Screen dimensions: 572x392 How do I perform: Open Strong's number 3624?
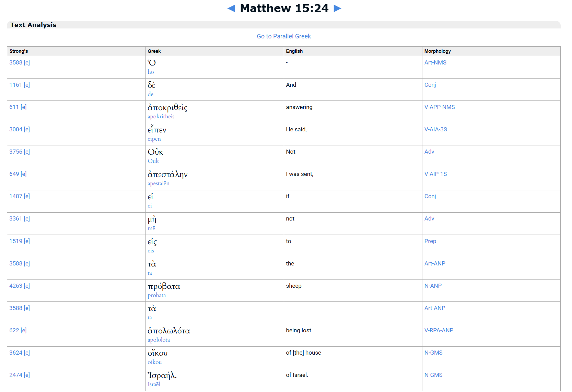tap(16, 353)
